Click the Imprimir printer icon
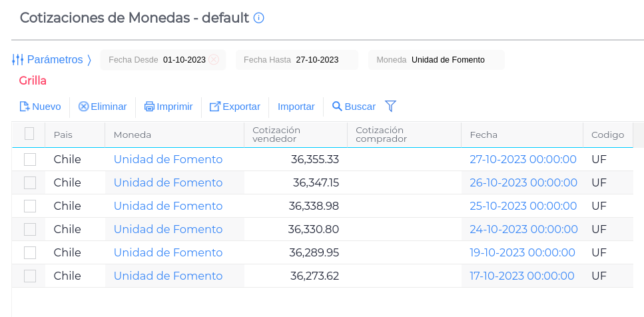 tap(149, 107)
